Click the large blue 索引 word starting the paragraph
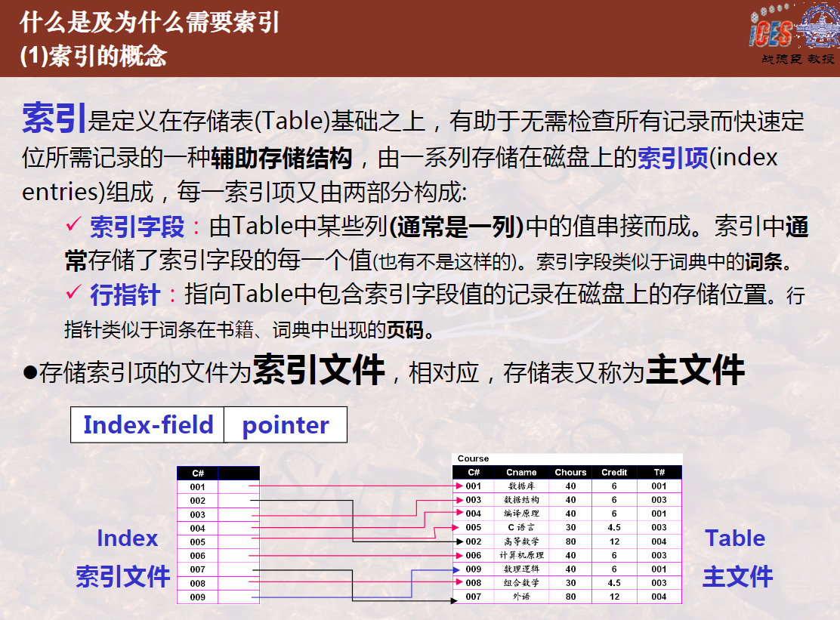840x620 pixels. tap(54, 118)
